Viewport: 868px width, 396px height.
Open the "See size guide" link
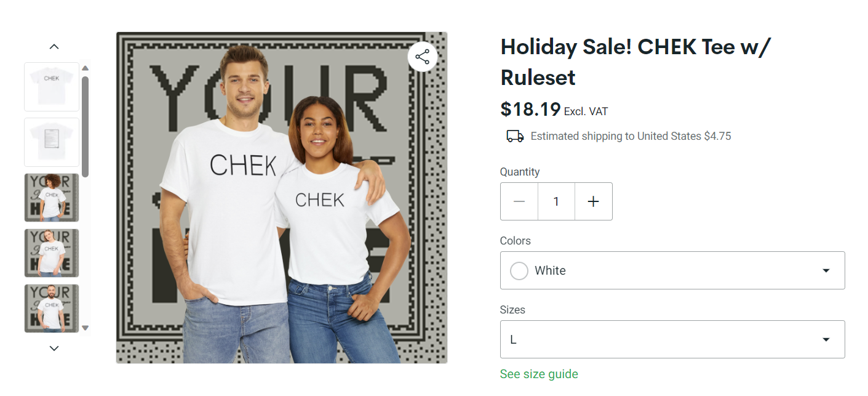point(539,374)
